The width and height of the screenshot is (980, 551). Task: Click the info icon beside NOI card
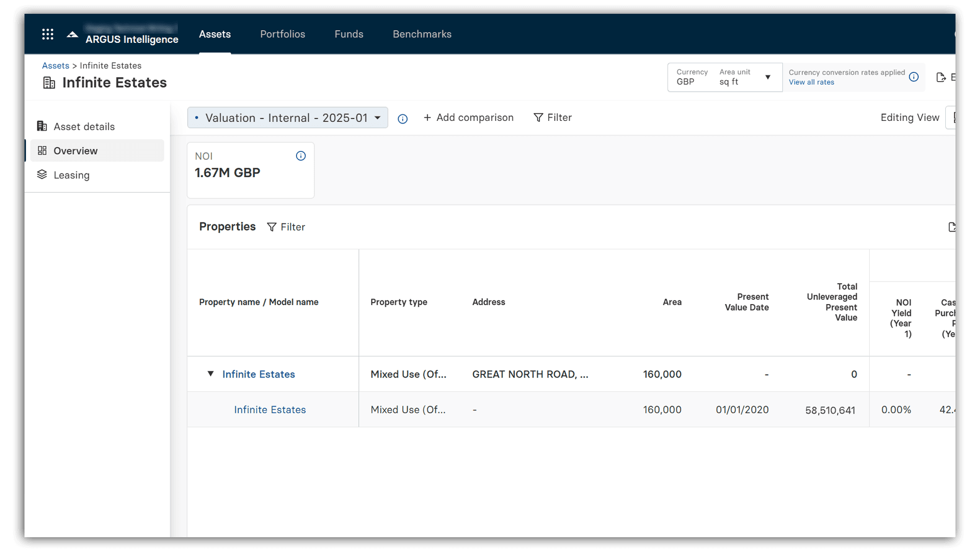coord(301,156)
